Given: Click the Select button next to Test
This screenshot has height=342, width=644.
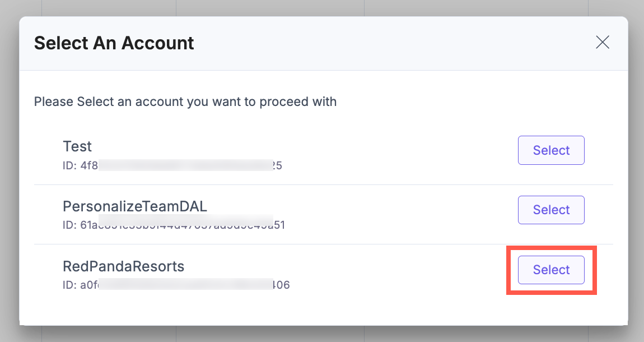Looking at the screenshot, I should (x=551, y=150).
